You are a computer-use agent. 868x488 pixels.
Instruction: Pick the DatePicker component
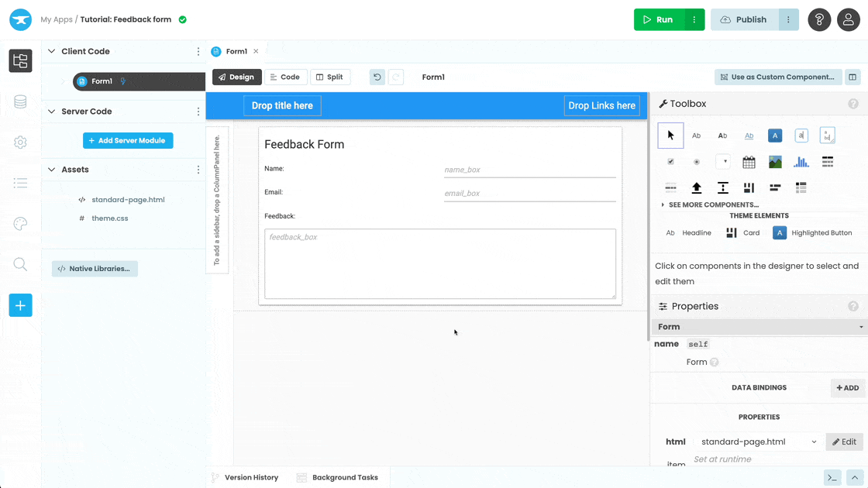(749, 161)
